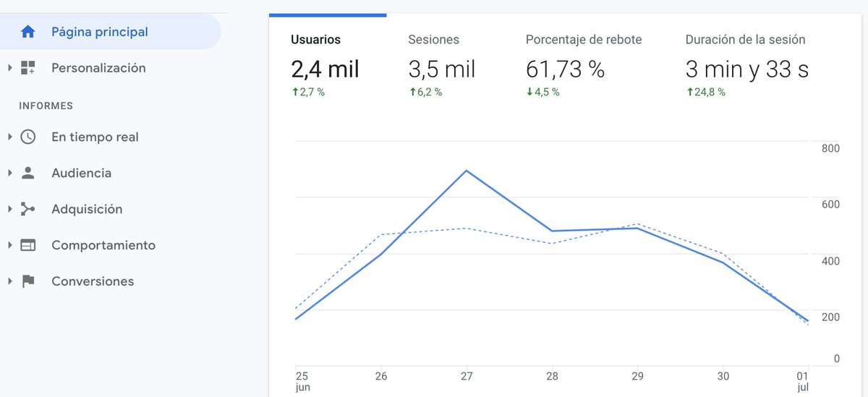Click the 6,2 % sessions change indicator

425,92
